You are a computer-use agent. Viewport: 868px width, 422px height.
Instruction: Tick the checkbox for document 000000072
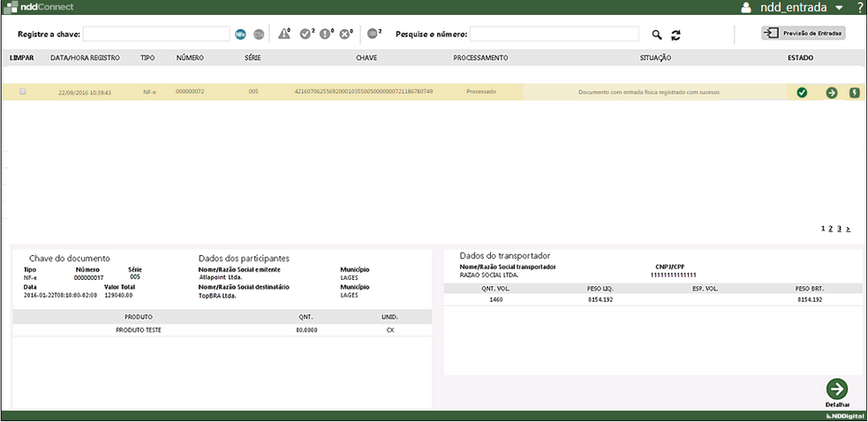pos(23,92)
